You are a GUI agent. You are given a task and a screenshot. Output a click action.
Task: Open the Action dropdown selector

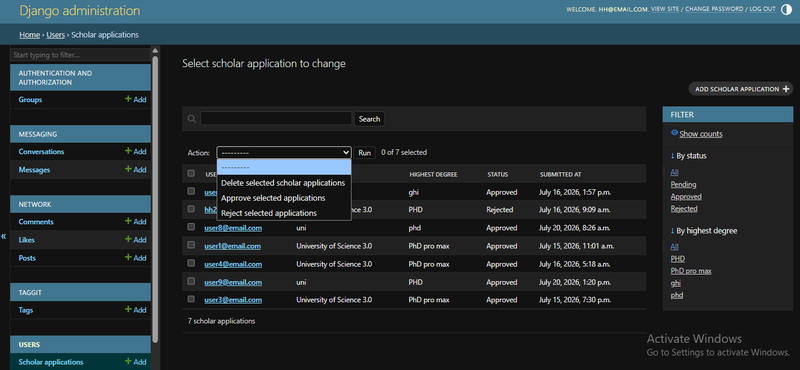284,153
